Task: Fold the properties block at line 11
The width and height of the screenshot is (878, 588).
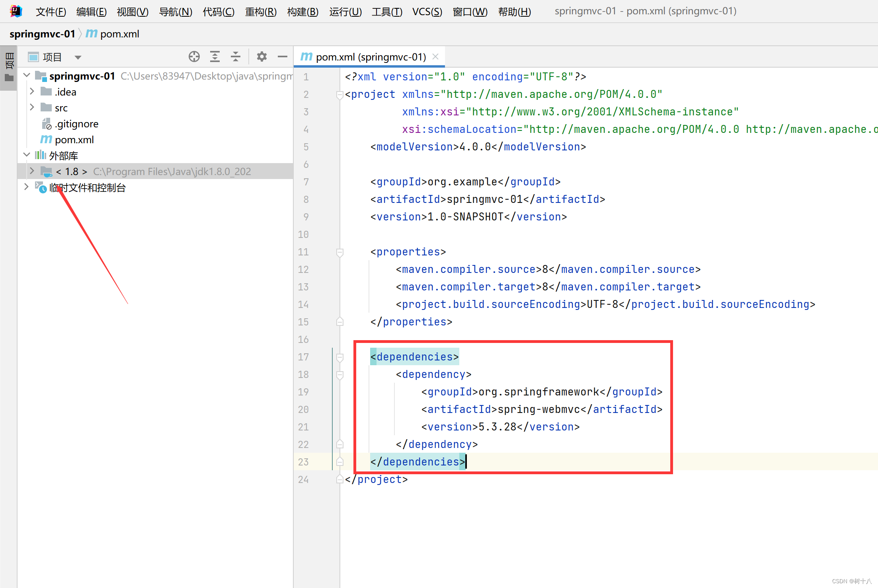Action: (340, 253)
